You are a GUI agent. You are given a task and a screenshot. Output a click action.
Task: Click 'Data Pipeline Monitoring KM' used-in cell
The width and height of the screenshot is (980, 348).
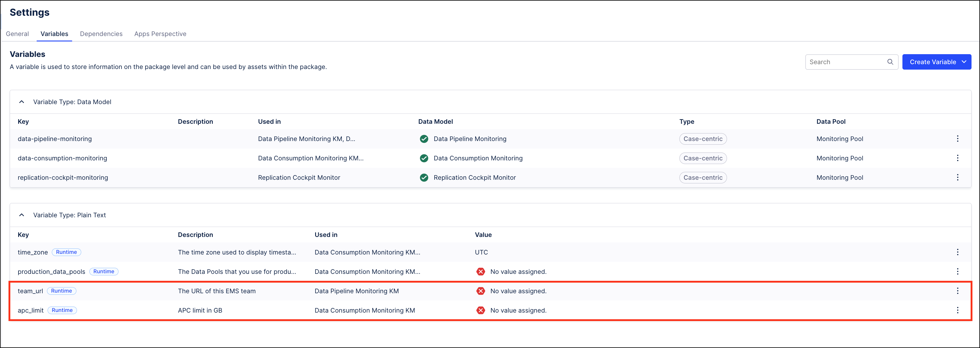tap(357, 291)
